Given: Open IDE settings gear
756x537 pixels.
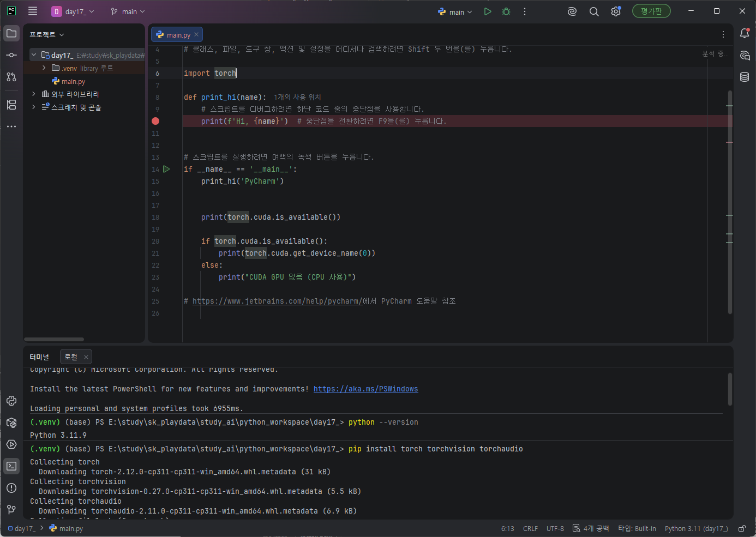Looking at the screenshot, I should (x=616, y=11).
